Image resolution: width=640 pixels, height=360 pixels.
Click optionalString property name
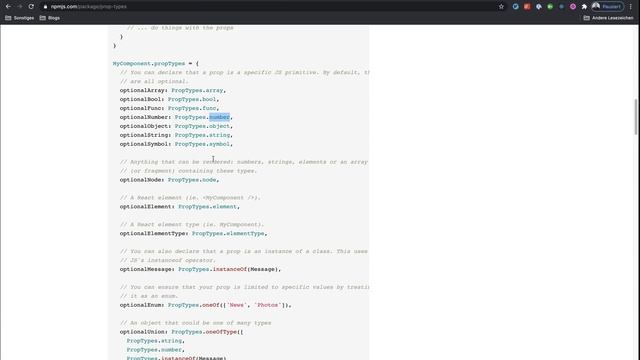pos(145,135)
